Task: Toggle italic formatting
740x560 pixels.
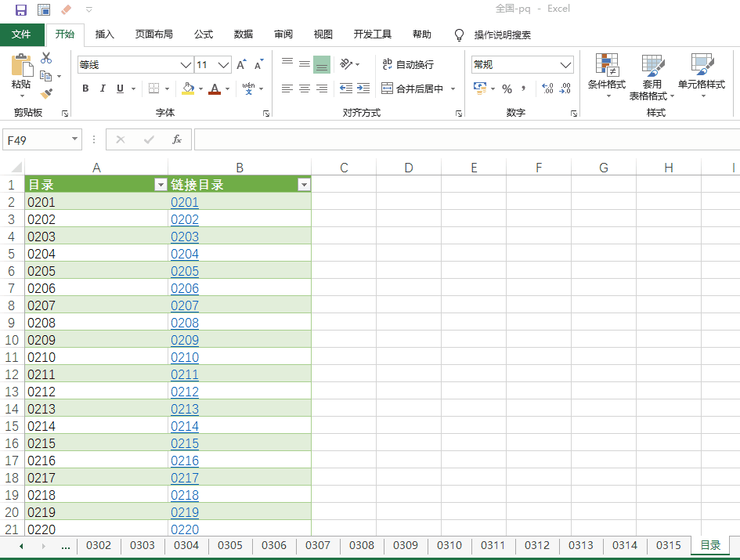Action: pos(103,89)
